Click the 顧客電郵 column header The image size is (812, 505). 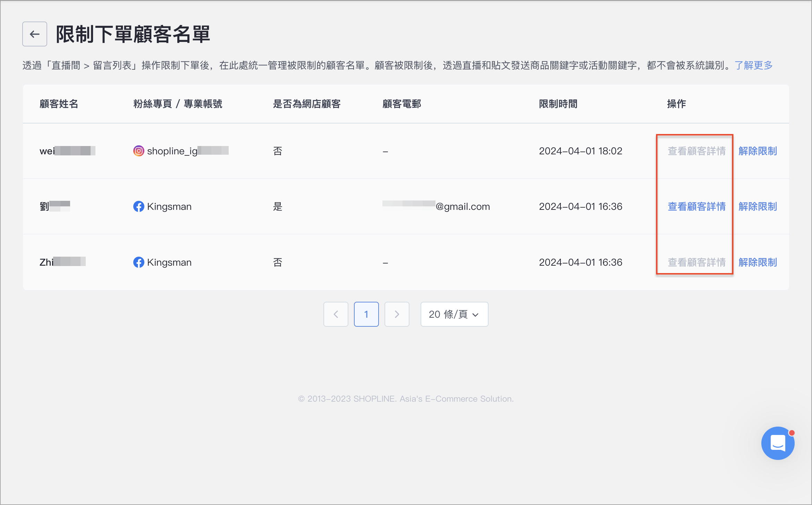pos(402,104)
